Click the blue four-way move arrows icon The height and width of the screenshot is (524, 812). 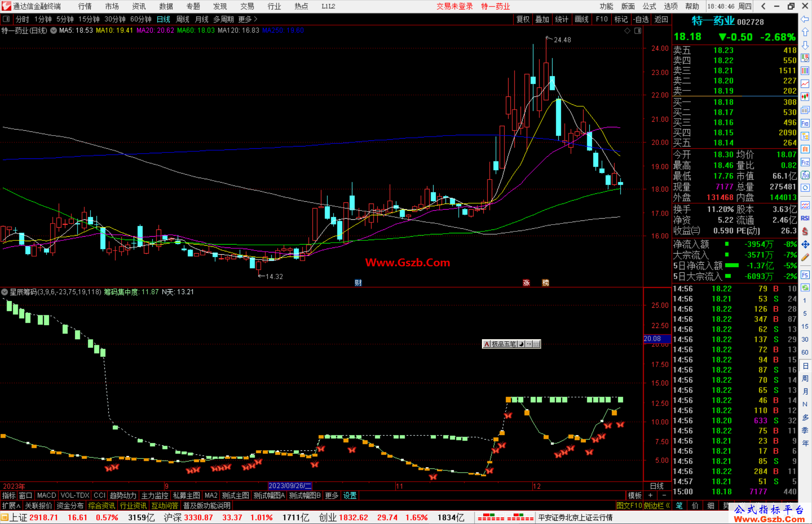pyautogui.click(x=805, y=245)
